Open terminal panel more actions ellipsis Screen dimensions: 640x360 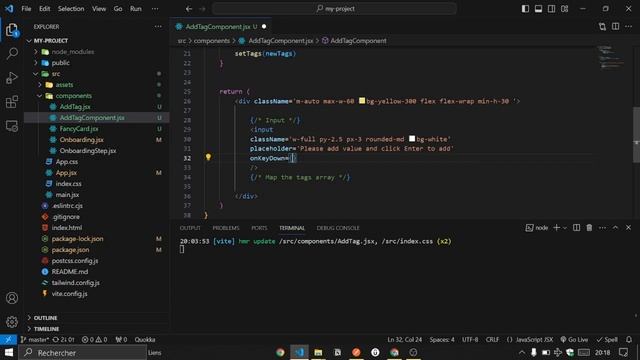coord(602,228)
